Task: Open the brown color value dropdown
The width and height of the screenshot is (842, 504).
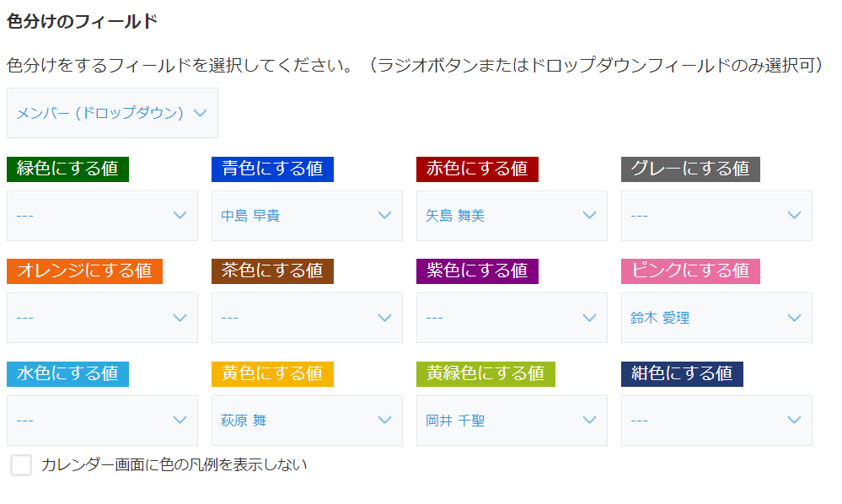Action: pyautogui.click(x=307, y=318)
